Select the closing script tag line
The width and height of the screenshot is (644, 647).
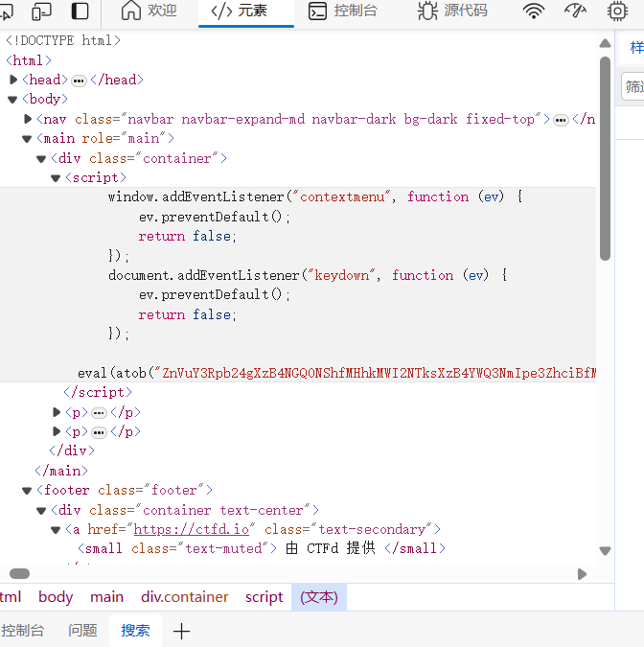(x=98, y=392)
